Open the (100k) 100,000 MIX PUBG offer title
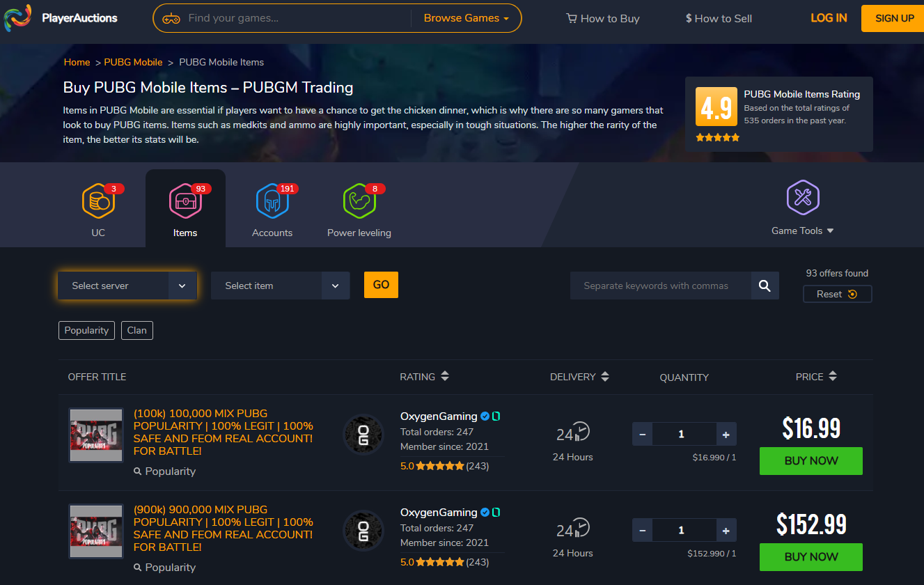The width and height of the screenshot is (924, 585). point(224,432)
